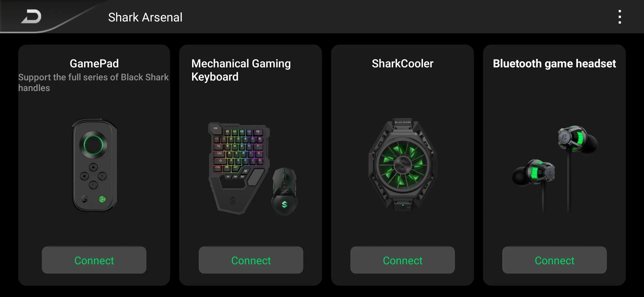644x297 pixels.
Task: Connect the Bluetooth game headset
Action: click(555, 260)
